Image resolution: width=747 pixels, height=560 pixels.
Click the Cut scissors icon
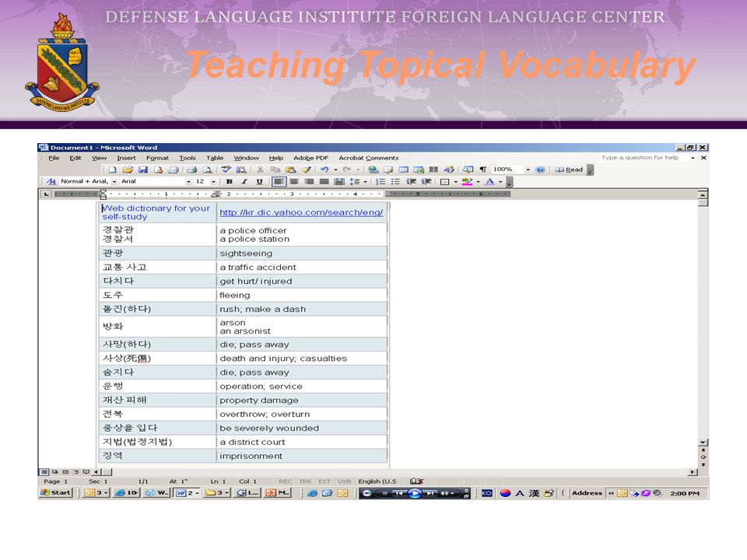coord(260,170)
